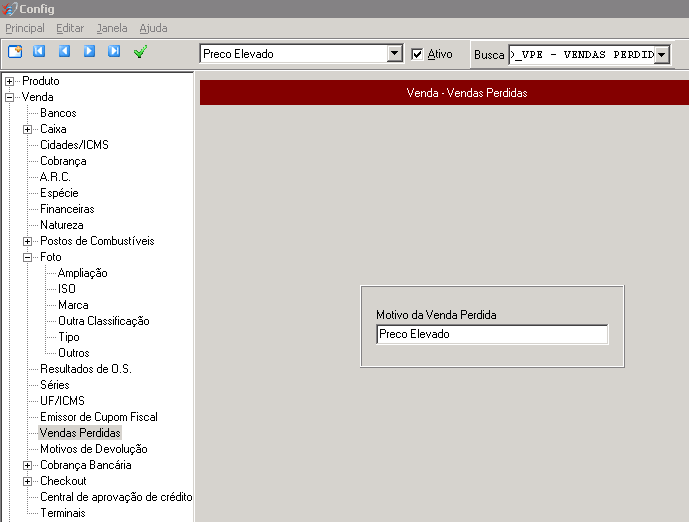The image size is (689, 522).
Task: Open the Preco Elevado dropdown list
Action: (x=395, y=54)
